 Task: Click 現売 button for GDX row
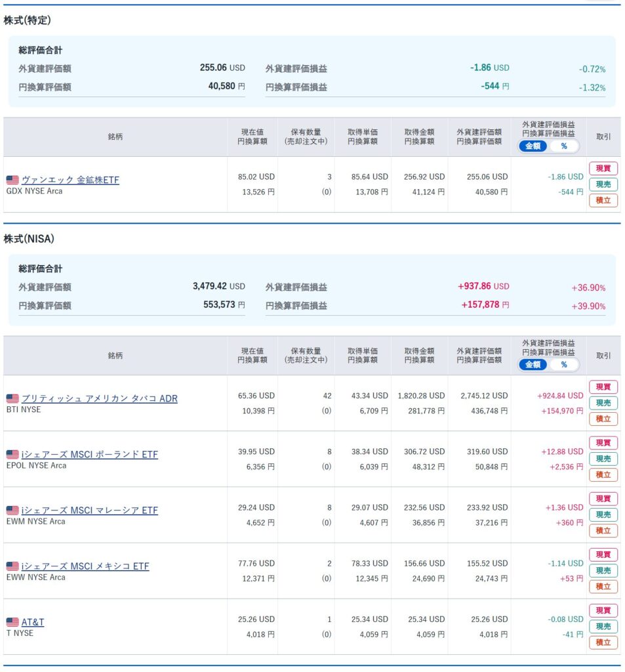[x=603, y=184]
